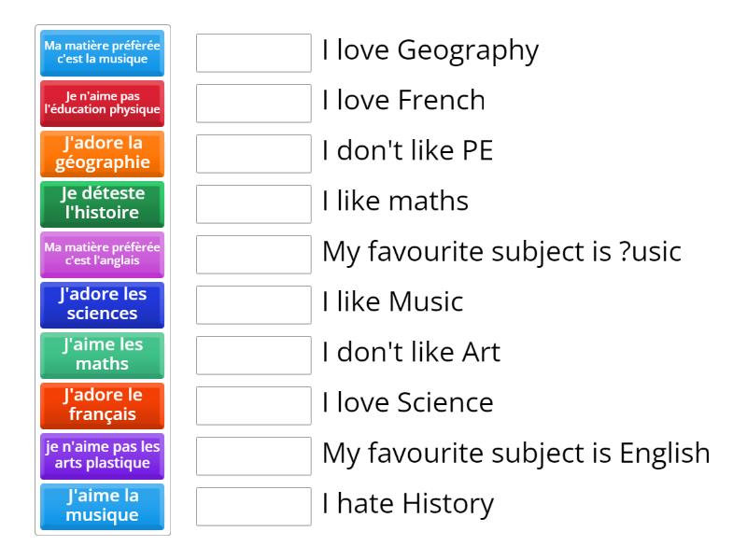Screen dimensions: 747x560
Task: Click the answer box next to 'I love French'
Action: [x=252, y=104]
